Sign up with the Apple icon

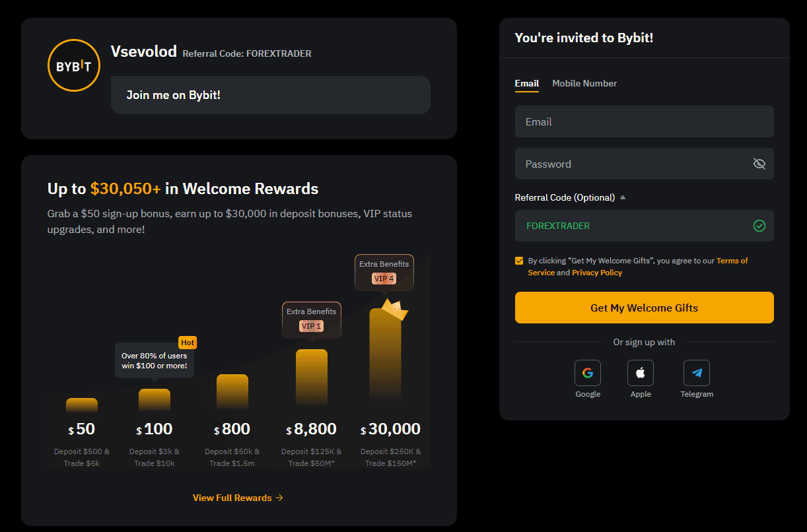point(641,373)
